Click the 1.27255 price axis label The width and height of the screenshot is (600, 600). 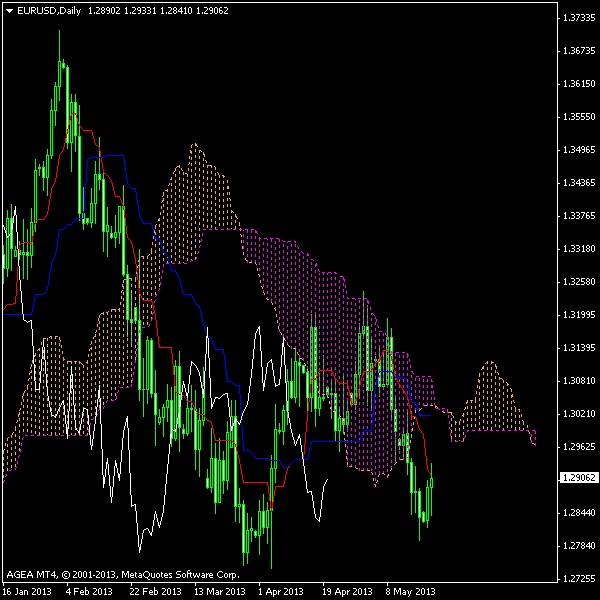(x=576, y=578)
